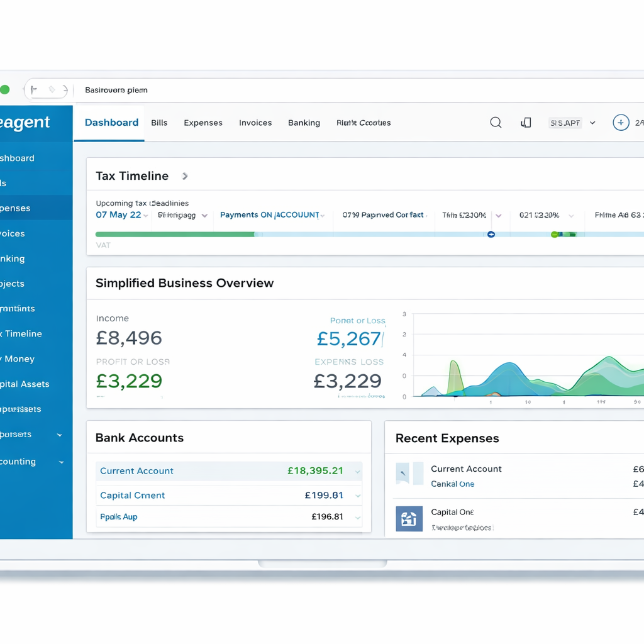Screen dimensions: 644x644
Task: Expand the Current Account row chevron
Action: point(357,472)
